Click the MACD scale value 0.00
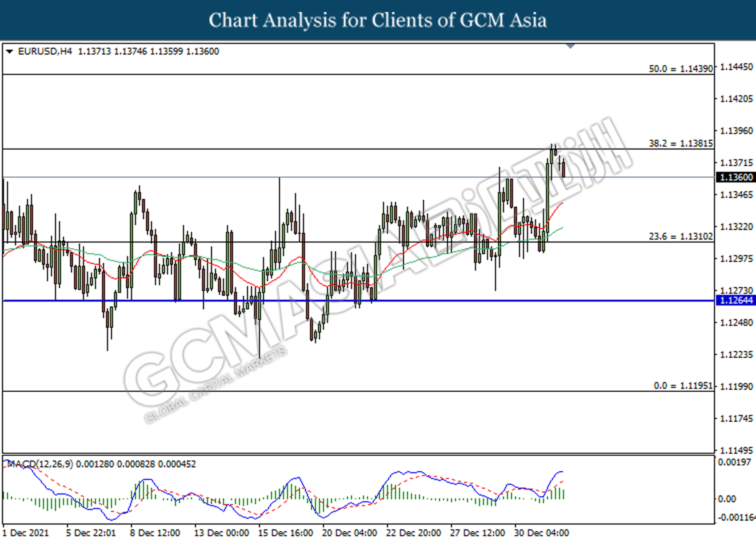Screen dimensions: 756x540 click(x=726, y=499)
